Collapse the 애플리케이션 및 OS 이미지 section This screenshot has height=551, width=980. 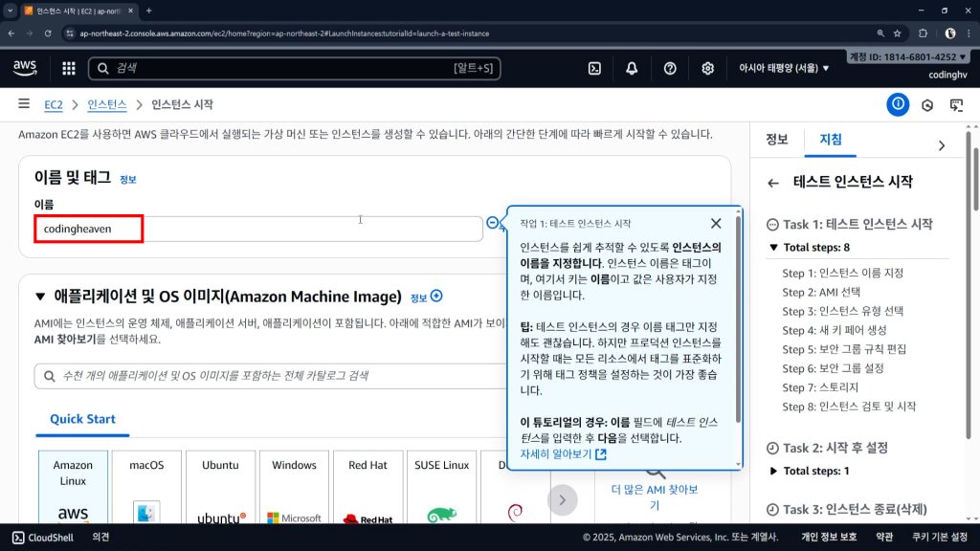(x=40, y=297)
